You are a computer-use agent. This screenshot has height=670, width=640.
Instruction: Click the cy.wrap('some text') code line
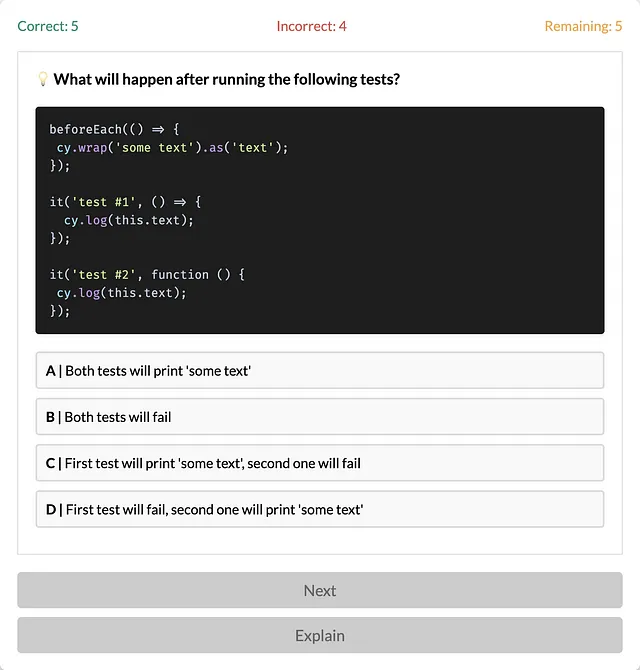click(x=173, y=147)
